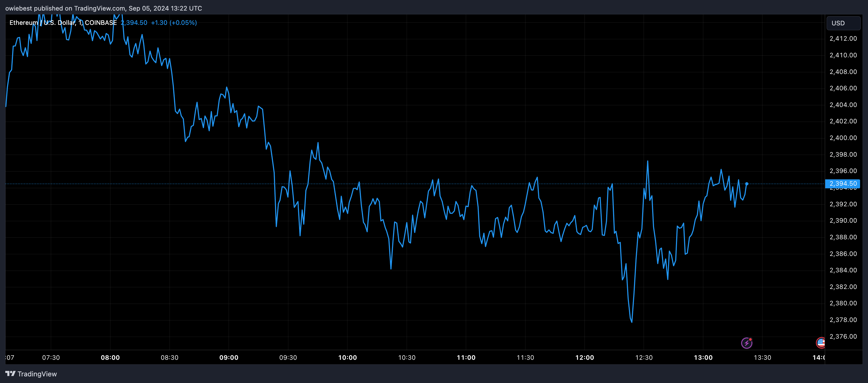Open the USD currency selector

click(x=843, y=23)
